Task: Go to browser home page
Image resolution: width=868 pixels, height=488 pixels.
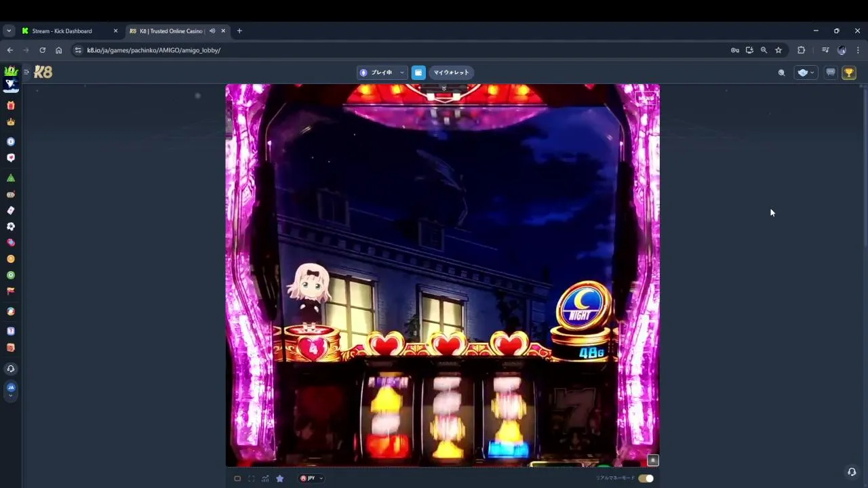Action: [x=58, y=50]
